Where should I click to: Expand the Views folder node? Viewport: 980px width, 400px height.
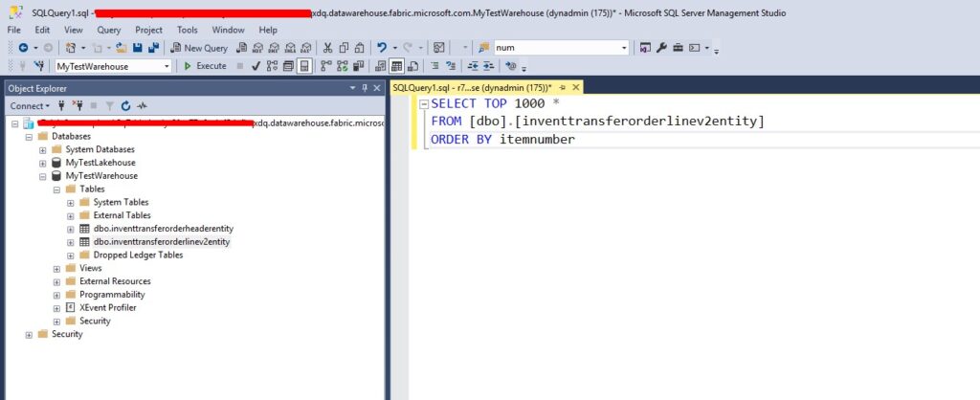pos(56,268)
